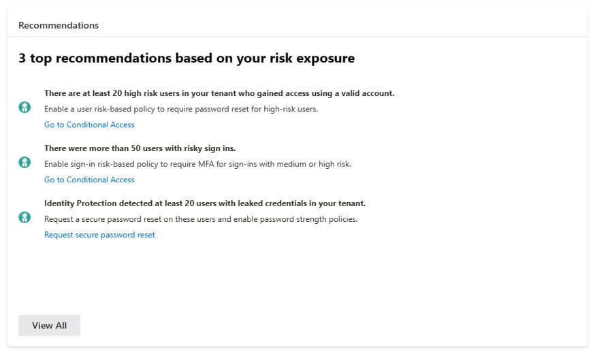Click the icon beside leaked credentials recommendation

tap(25, 217)
